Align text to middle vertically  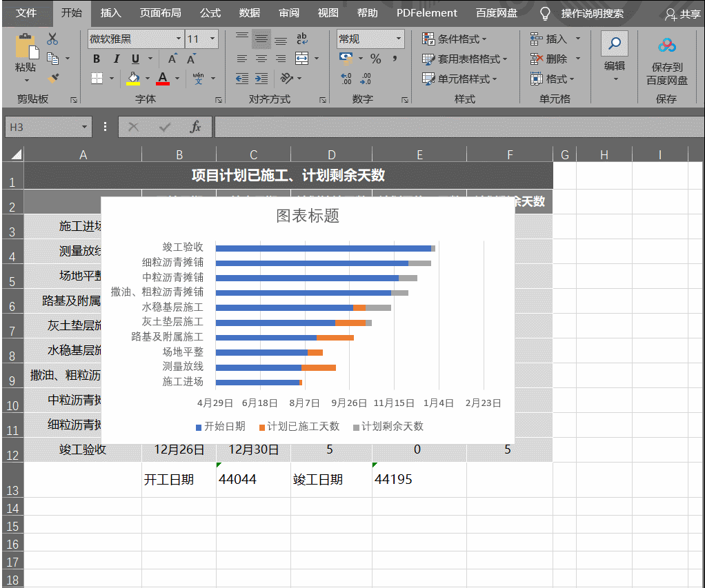tap(261, 39)
